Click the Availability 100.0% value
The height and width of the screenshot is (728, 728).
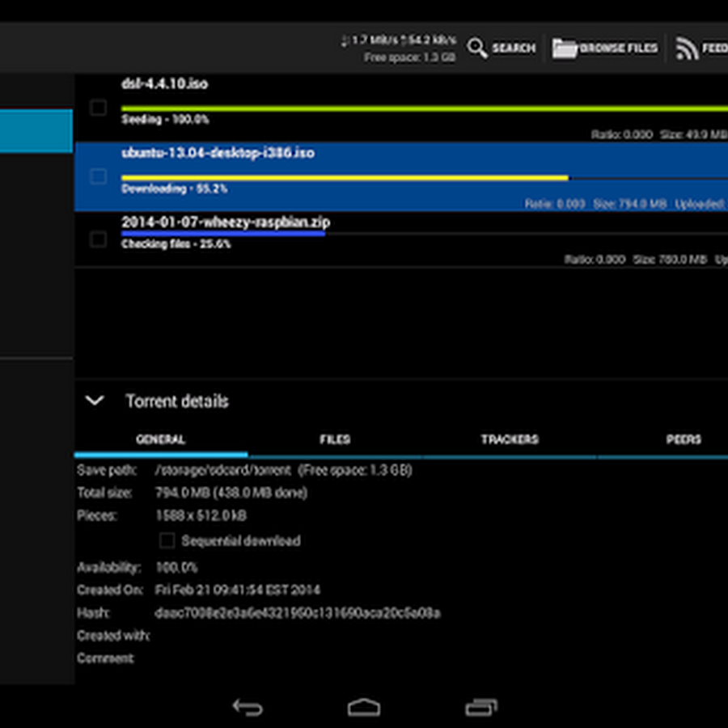[x=176, y=567]
